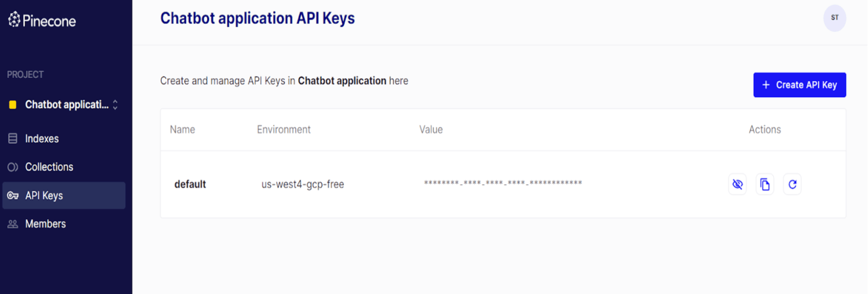Click the Collections icon in sidebar

(x=13, y=167)
